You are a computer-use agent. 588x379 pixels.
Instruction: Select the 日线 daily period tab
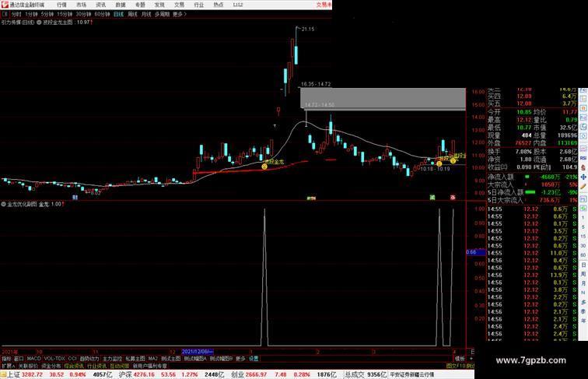[x=118, y=14]
